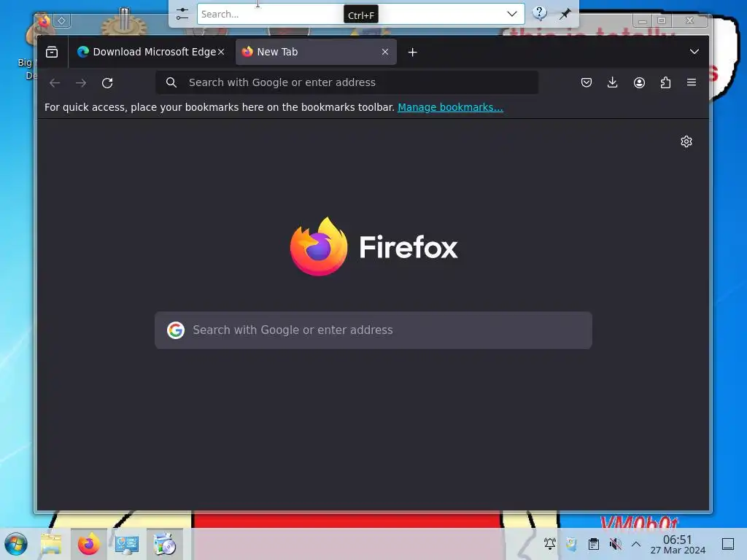Click the Firefox logo on new tab page

pos(374,246)
